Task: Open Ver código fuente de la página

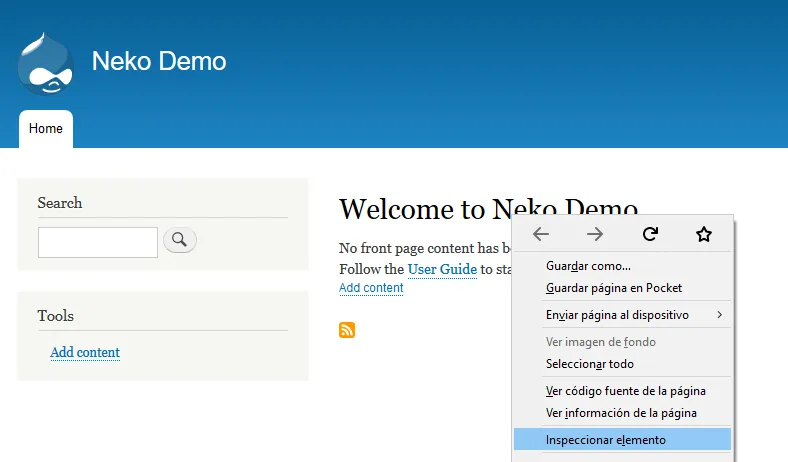Action: pos(622,391)
